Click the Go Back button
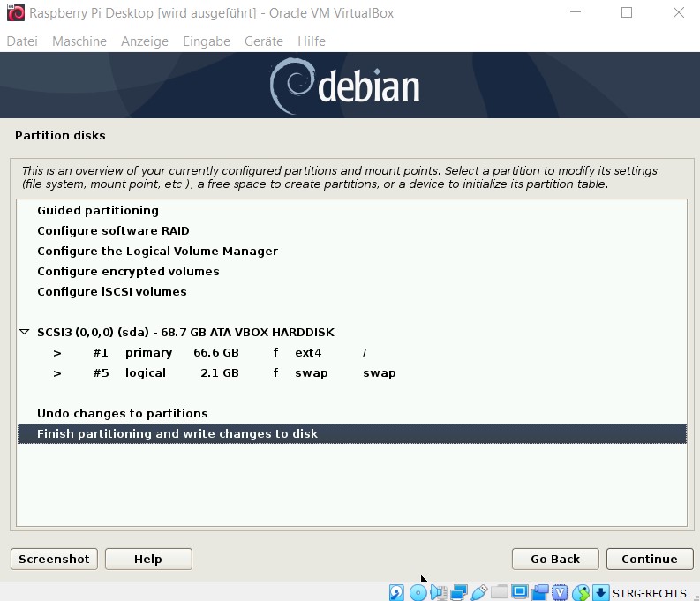The height and width of the screenshot is (601, 700). (555, 559)
